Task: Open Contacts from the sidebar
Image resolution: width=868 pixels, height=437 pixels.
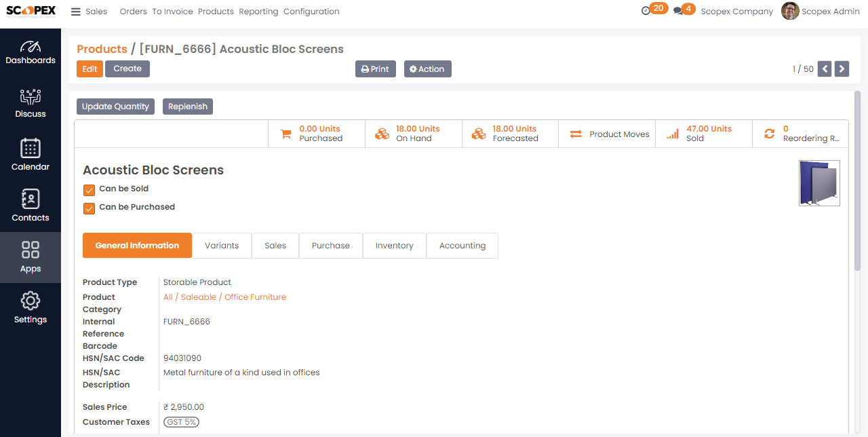Action: [x=31, y=199]
